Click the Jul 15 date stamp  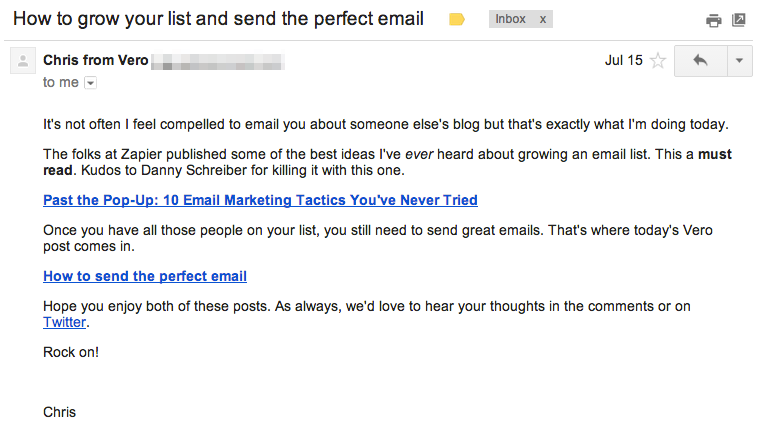(x=624, y=61)
